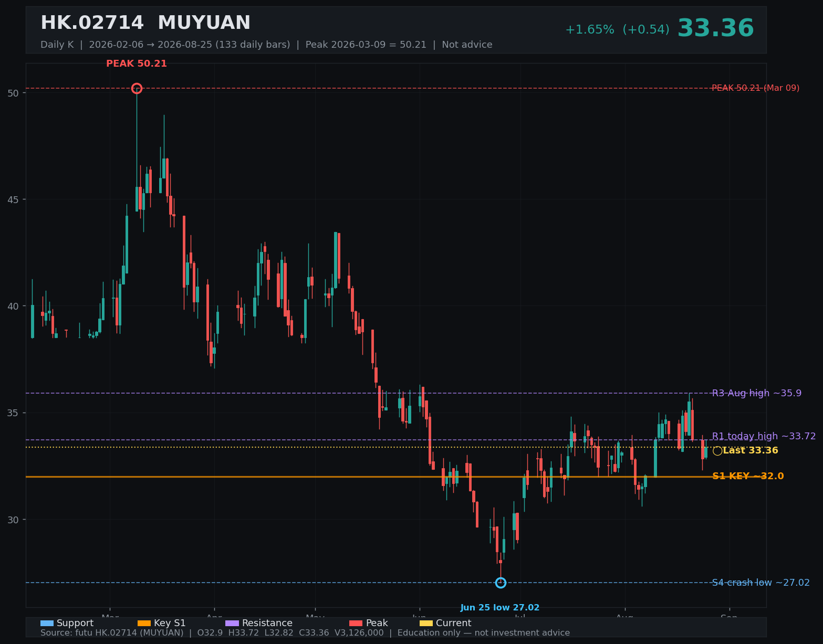
Task: Click the +1.65% (+0.54) change text
Action: tap(617, 30)
